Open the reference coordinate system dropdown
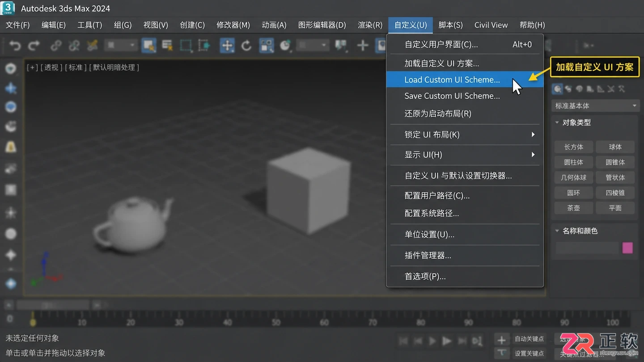The width and height of the screenshot is (644, 362). point(313,46)
